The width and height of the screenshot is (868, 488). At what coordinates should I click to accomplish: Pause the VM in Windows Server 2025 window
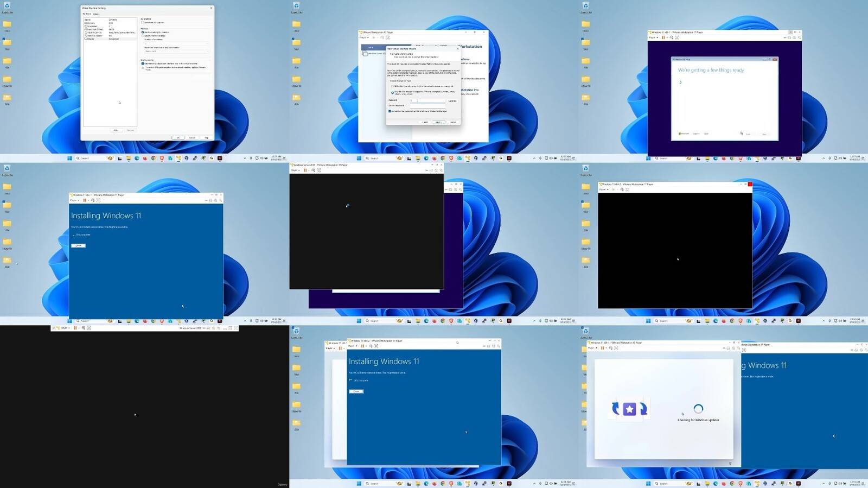click(305, 170)
